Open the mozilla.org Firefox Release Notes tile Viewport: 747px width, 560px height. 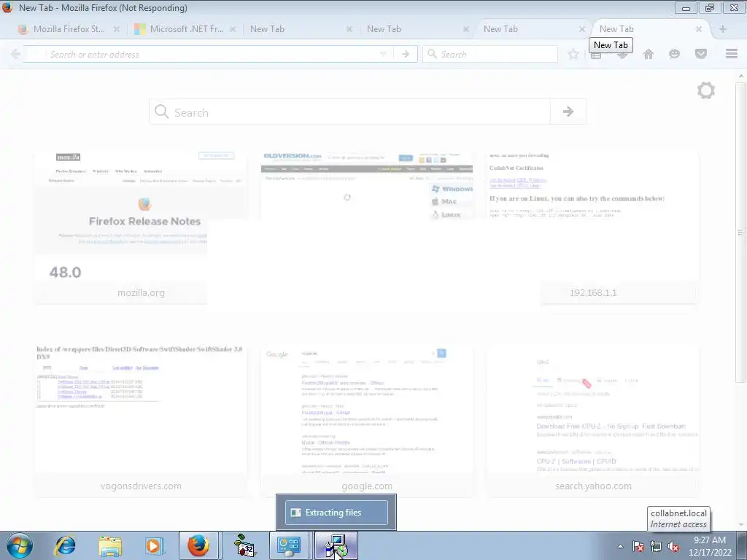(141, 227)
